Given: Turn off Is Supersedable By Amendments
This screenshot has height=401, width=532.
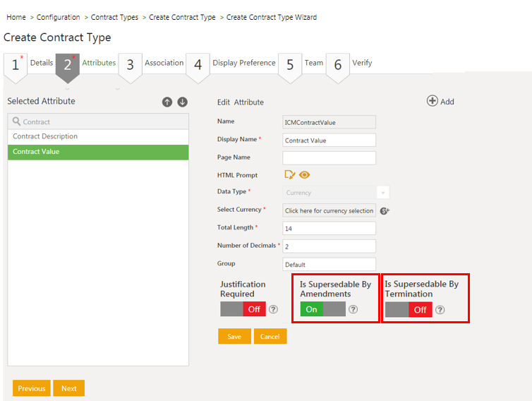Looking at the screenshot, I should tap(322, 309).
